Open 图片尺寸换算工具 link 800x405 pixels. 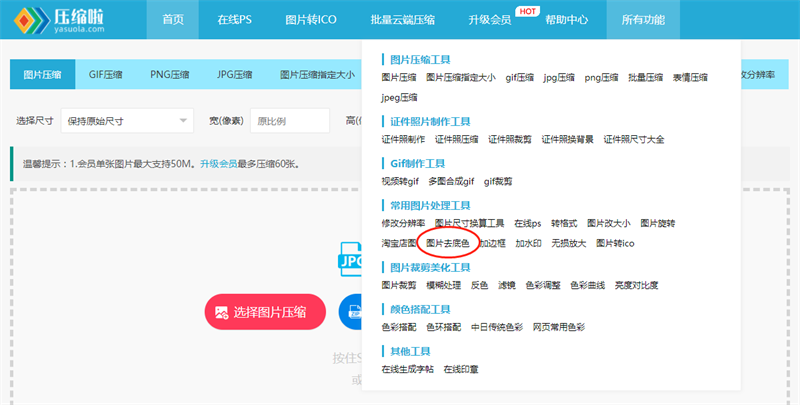[x=469, y=223]
